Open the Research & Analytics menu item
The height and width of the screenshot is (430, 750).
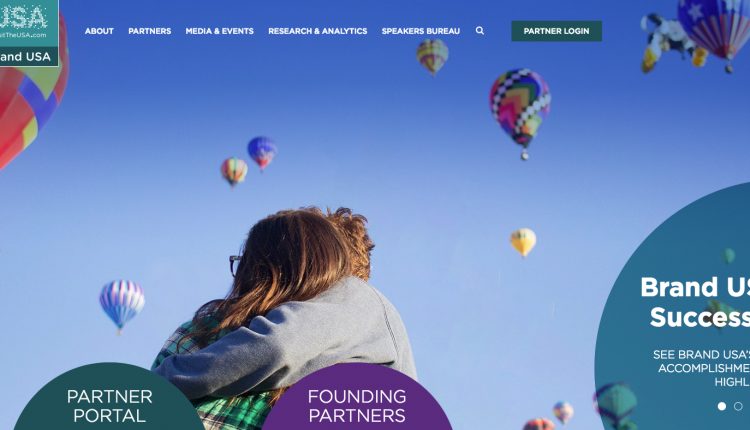coord(318,31)
